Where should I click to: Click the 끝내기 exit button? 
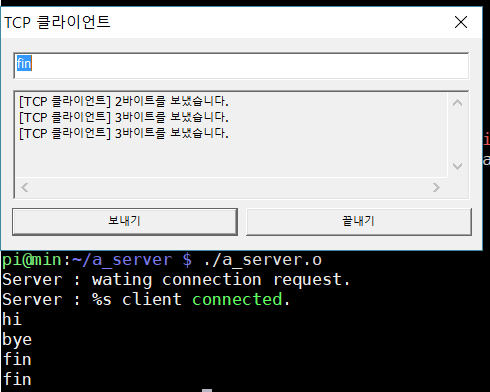(x=359, y=222)
